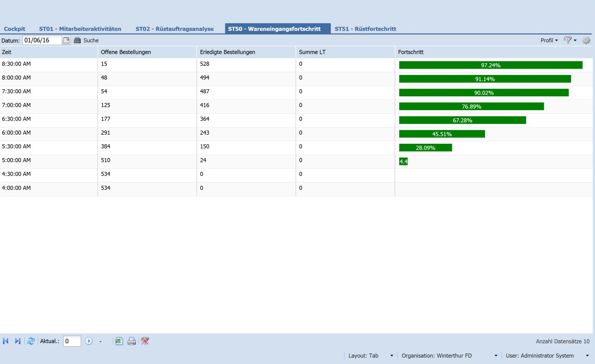
Task: Open the calendar date picker
Action: (x=66, y=40)
